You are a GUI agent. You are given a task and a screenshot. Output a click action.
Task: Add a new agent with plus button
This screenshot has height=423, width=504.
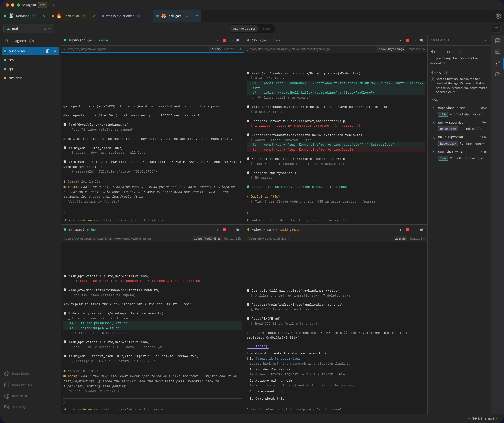(x=56, y=41)
